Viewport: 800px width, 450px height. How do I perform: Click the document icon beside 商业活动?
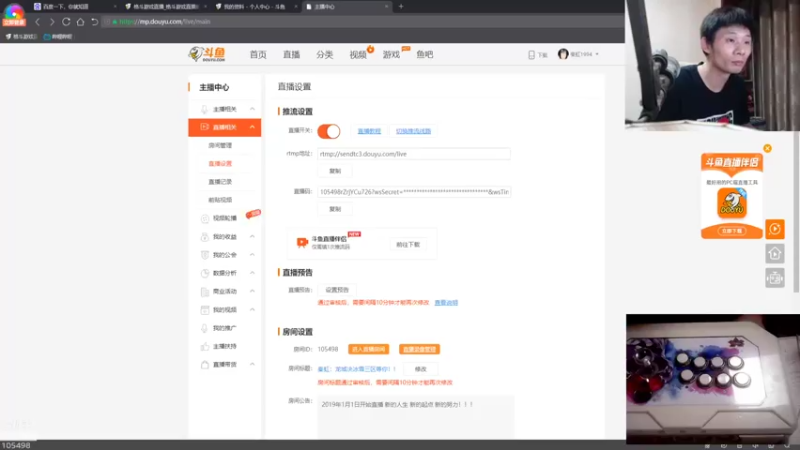tap(205, 291)
